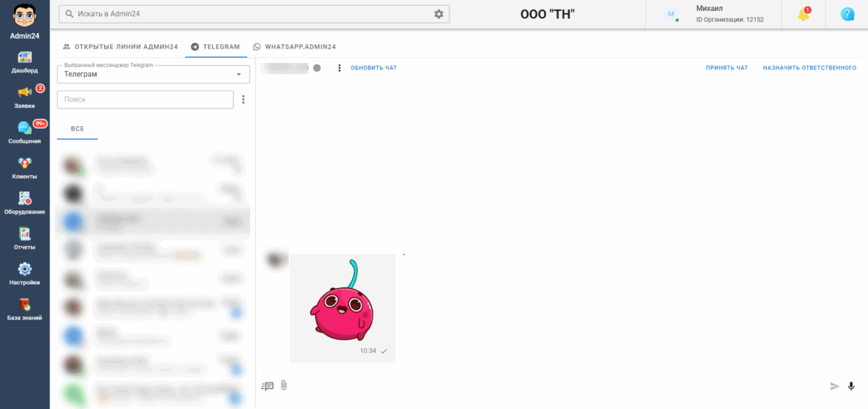This screenshot has width=868, height=409.
Task: Click the microphone voice message icon
Action: pyautogui.click(x=852, y=386)
